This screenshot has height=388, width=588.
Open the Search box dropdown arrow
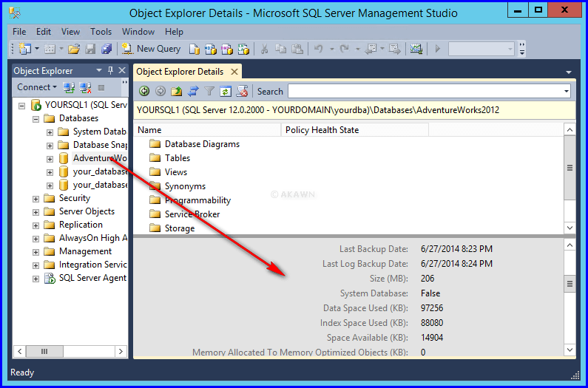[566, 91]
